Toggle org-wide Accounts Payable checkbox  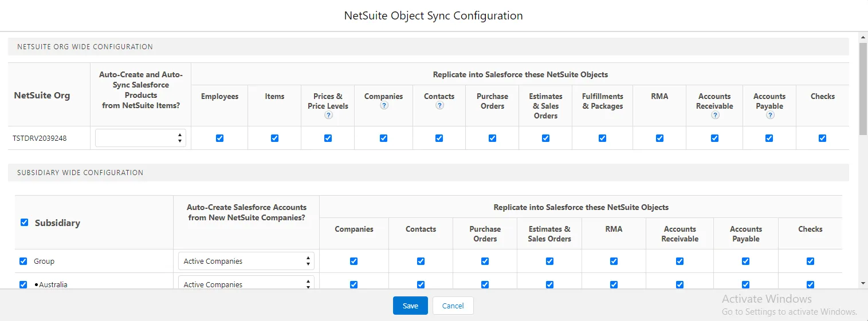coord(769,138)
